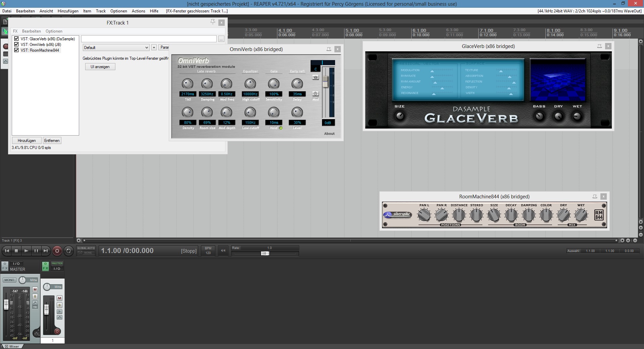Pause playback in the transport bar
644x349 pixels.
36,251
